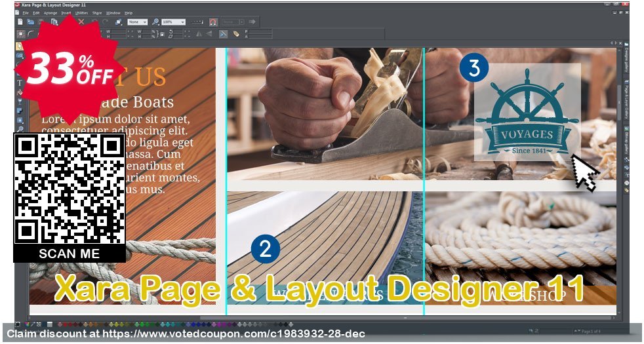Click the New document icon
The width and height of the screenshot is (644, 344).
coord(20,22)
